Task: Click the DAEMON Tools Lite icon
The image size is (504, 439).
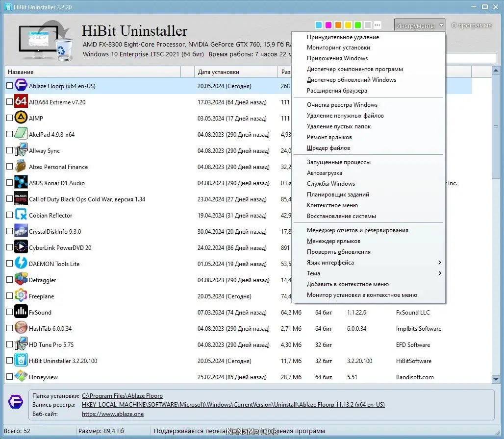Action: point(21,263)
